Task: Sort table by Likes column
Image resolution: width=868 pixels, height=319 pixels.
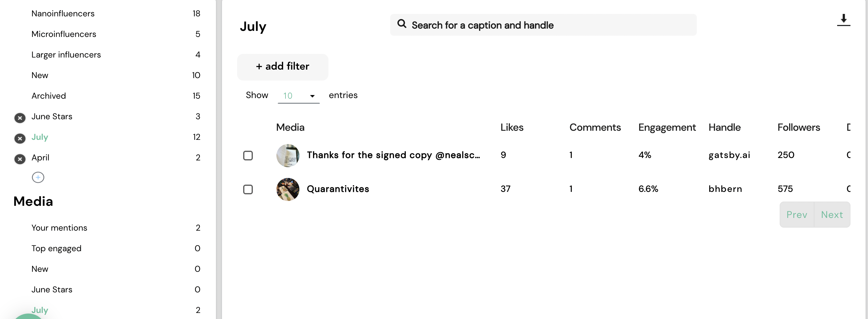Action: (511, 127)
